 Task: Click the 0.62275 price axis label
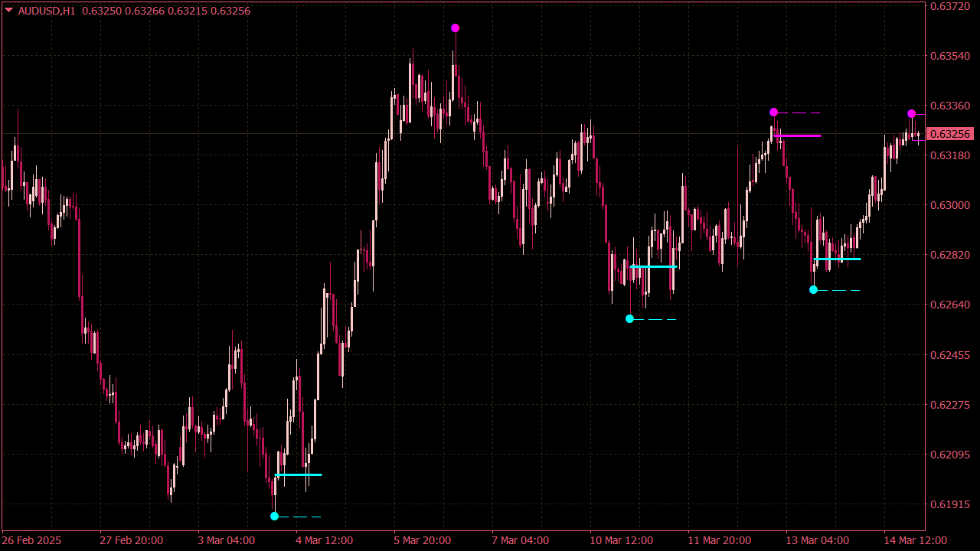[949, 405]
